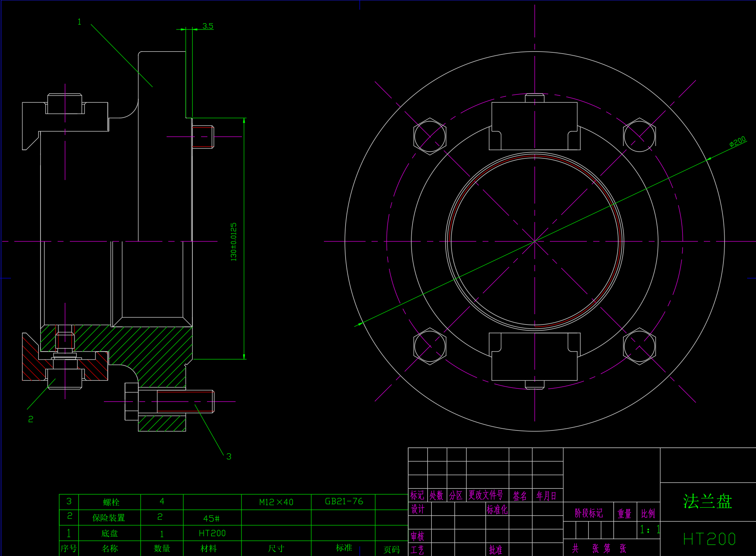Click the 标准化 label in title block
The height and width of the screenshot is (556, 756).
pyautogui.click(x=497, y=510)
